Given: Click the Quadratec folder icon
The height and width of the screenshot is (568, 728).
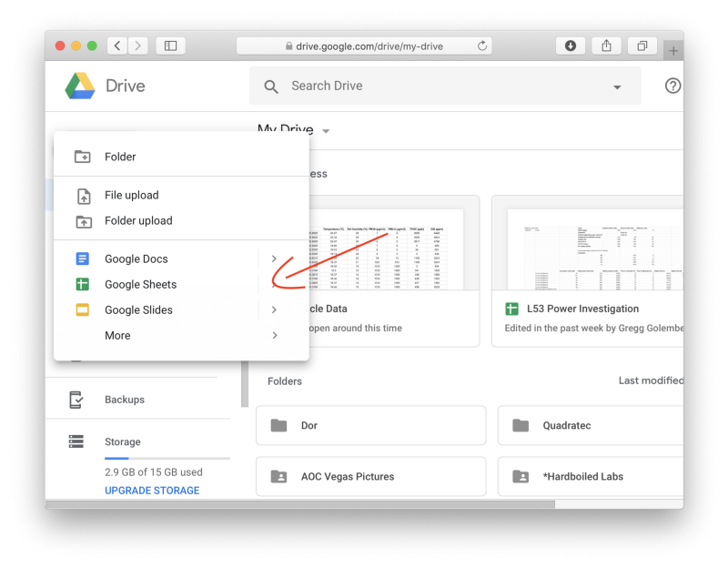Looking at the screenshot, I should [x=521, y=425].
